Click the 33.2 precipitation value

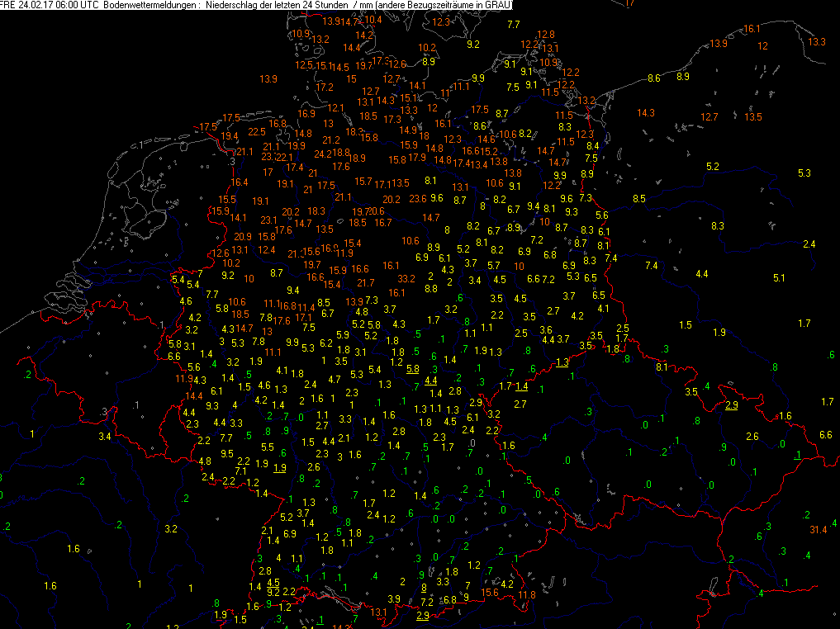pos(406,278)
